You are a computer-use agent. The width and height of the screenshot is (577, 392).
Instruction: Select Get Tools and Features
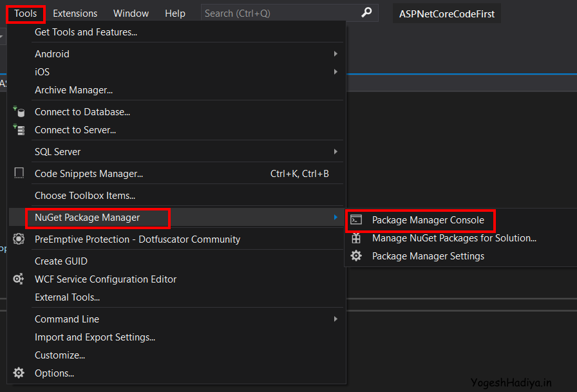click(x=86, y=32)
